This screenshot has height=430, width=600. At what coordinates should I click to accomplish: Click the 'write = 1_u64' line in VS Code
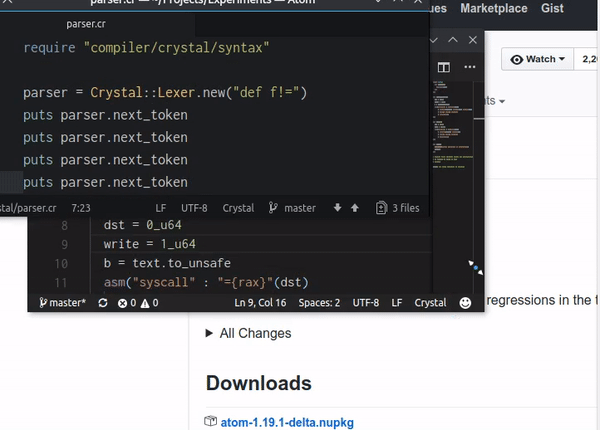[150, 244]
